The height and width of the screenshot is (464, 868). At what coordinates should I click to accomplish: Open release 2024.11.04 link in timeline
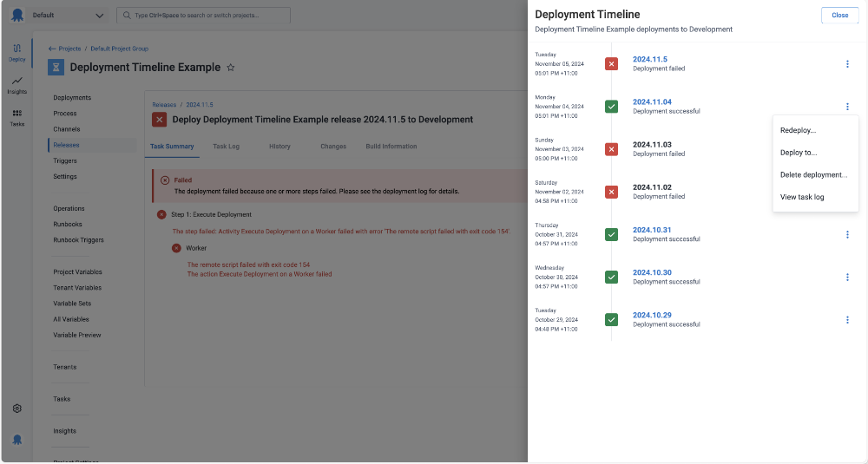pos(652,101)
